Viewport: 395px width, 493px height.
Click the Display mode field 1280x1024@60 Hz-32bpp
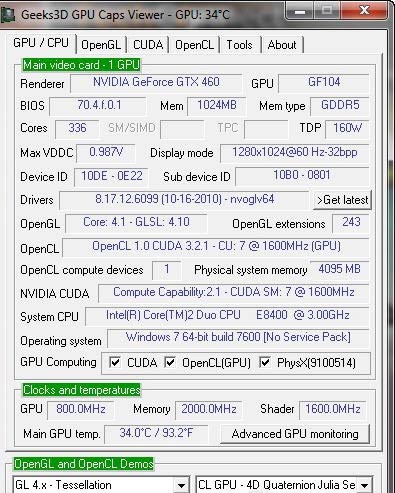coord(295,153)
